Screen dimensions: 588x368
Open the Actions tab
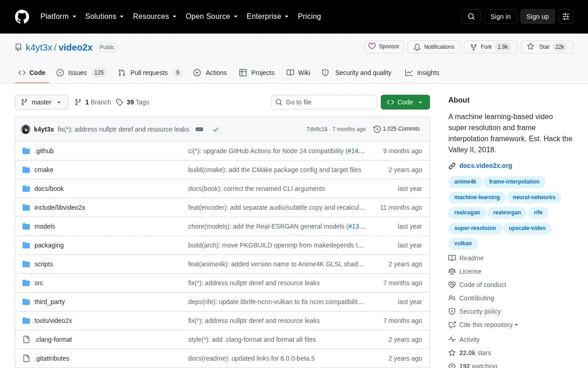click(x=210, y=73)
